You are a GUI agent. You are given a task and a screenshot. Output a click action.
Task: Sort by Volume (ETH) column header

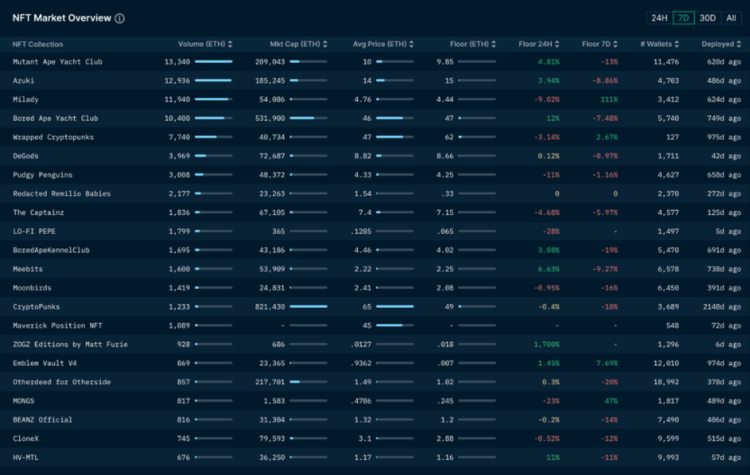pos(204,44)
